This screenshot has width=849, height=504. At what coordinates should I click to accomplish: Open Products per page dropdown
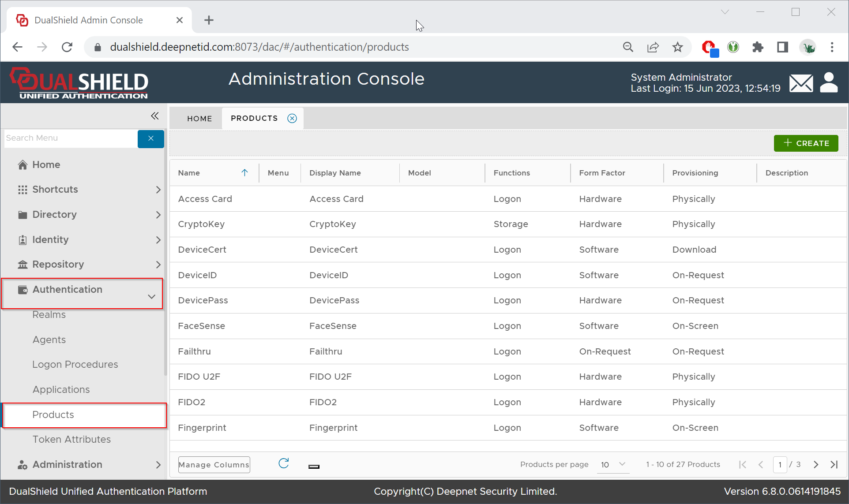click(613, 464)
